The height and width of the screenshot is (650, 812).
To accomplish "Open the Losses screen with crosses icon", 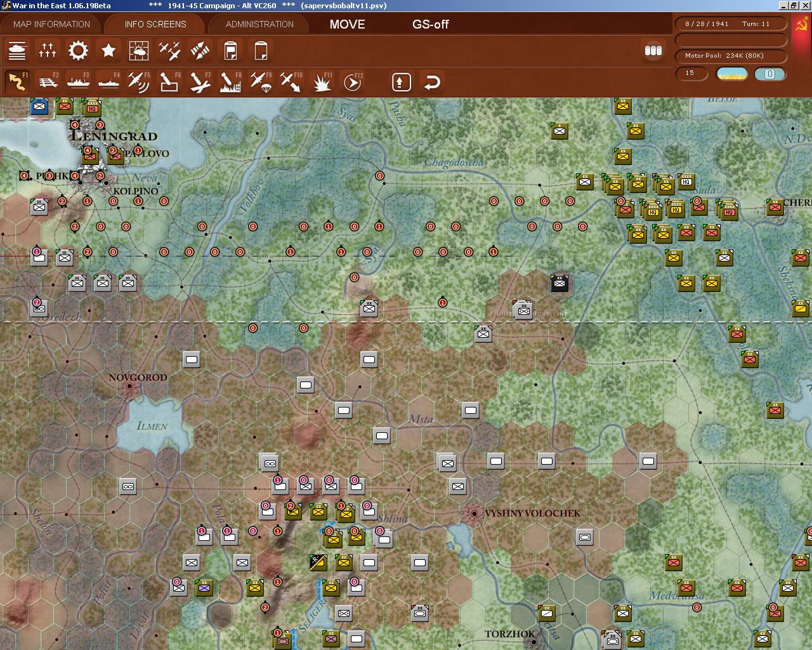I will click(x=48, y=50).
